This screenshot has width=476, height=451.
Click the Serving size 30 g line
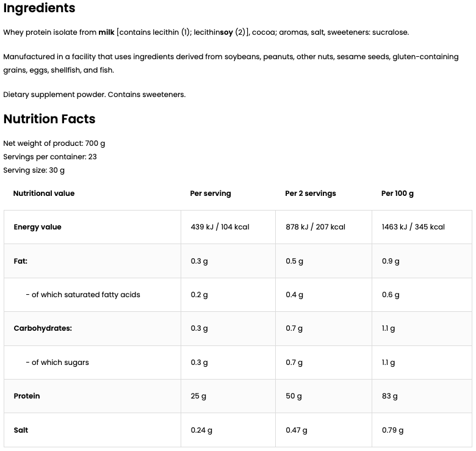pyautogui.click(x=34, y=170)
